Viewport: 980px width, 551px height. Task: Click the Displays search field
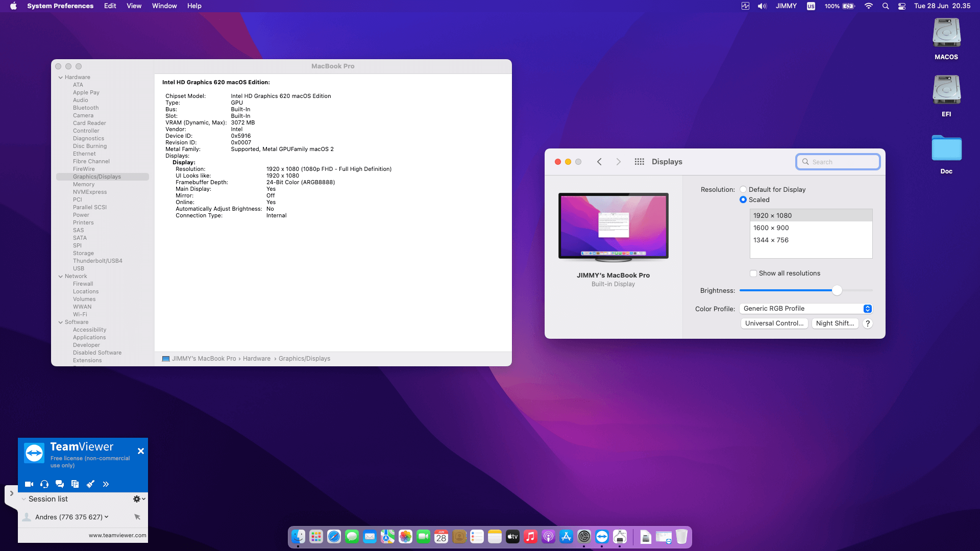pyautogui.click(x=838, y=162)
